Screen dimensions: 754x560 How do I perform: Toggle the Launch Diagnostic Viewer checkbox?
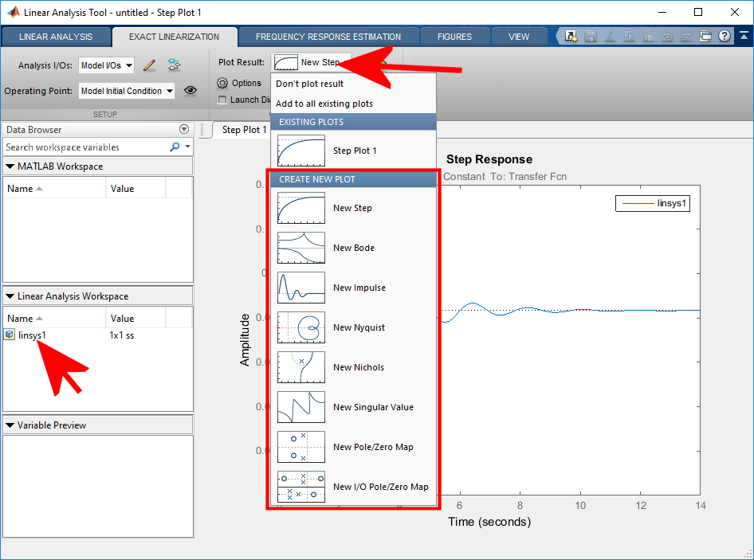point(222,100)
